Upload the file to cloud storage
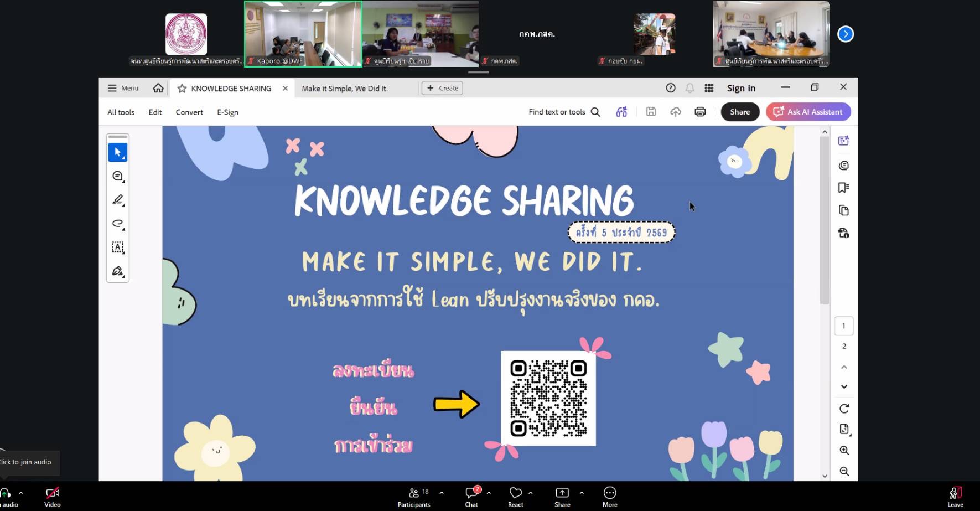The width and height of the screenshot is (980, 511). pyautogui.click(x=675, y=112)
